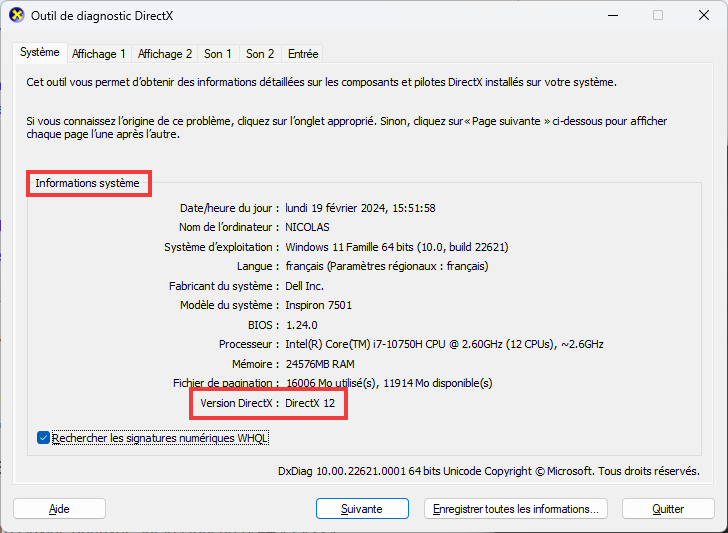Click the DxDiag 10.00.22621.0001 copyright text

(x=489, y=471)
